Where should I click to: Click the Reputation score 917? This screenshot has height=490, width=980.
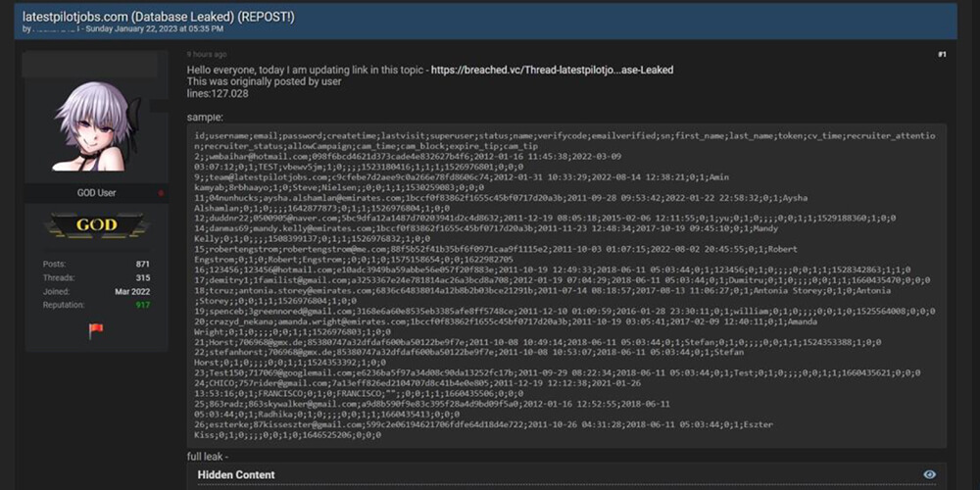pyautogui.click(x=143, y=305)
